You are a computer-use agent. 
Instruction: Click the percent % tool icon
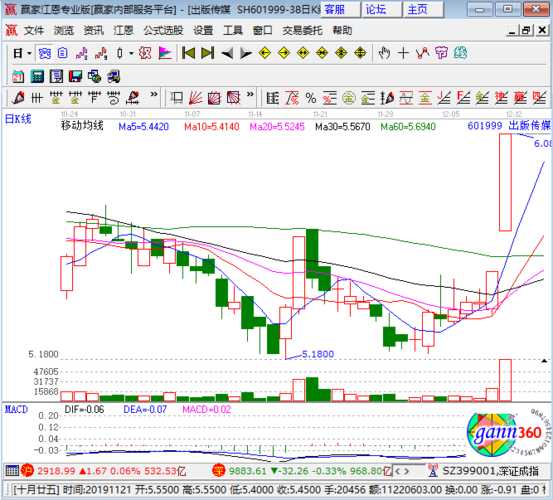(x=311, y=98)
